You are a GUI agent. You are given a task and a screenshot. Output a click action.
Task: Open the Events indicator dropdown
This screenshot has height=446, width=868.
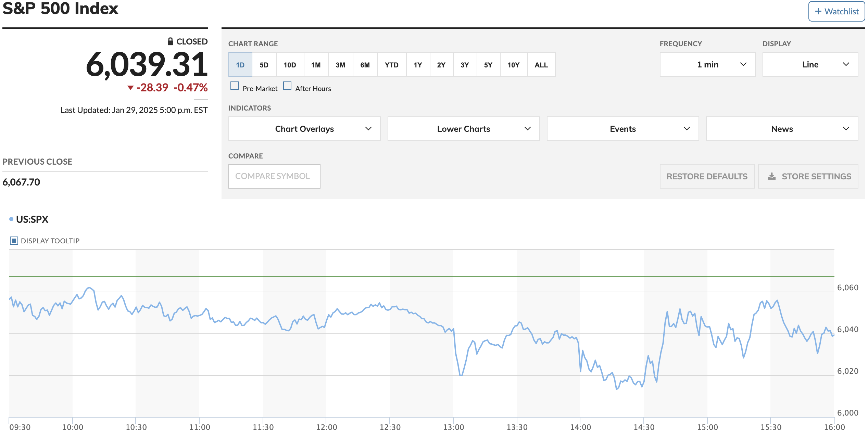[622, 129]
